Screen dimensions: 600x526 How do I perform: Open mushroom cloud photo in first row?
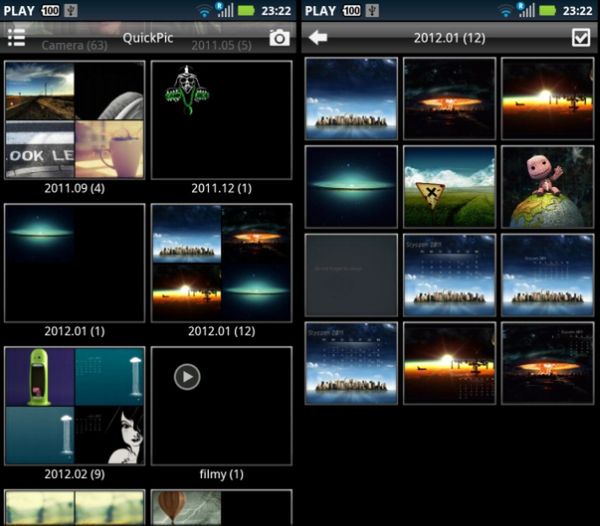click(450, 99)
